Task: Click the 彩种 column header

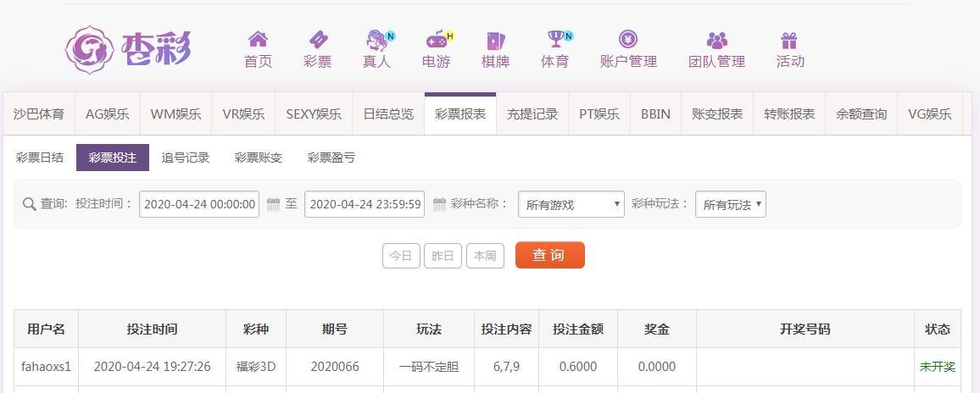Action: [256, 329]
